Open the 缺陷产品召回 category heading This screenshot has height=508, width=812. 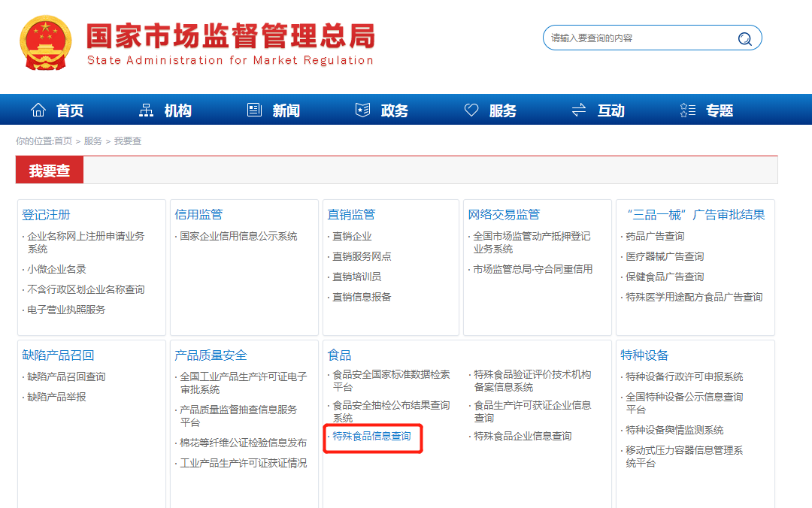click(x=58, y=355)
